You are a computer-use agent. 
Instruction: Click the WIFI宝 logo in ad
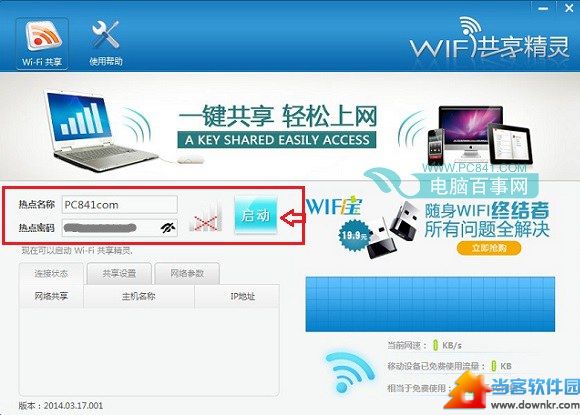(x=334, y=206)
